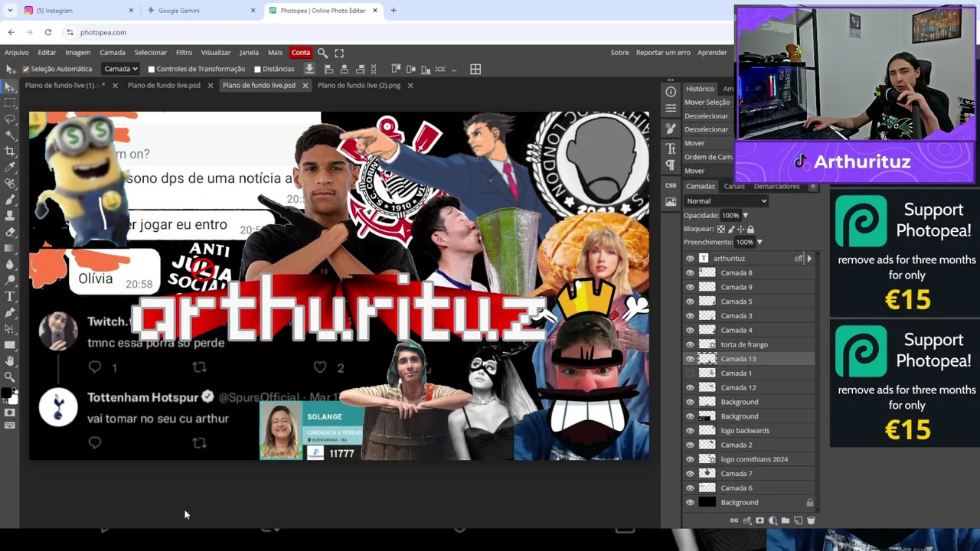Open the Properties sliders panel icon
This screenshot has width=980, height=551.
671,109
